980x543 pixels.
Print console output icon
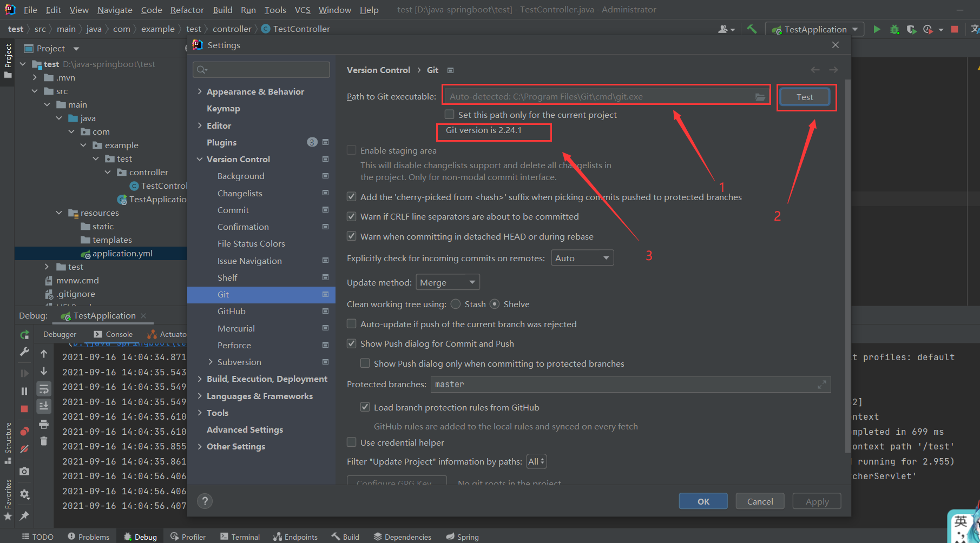(x=44, y=424)
